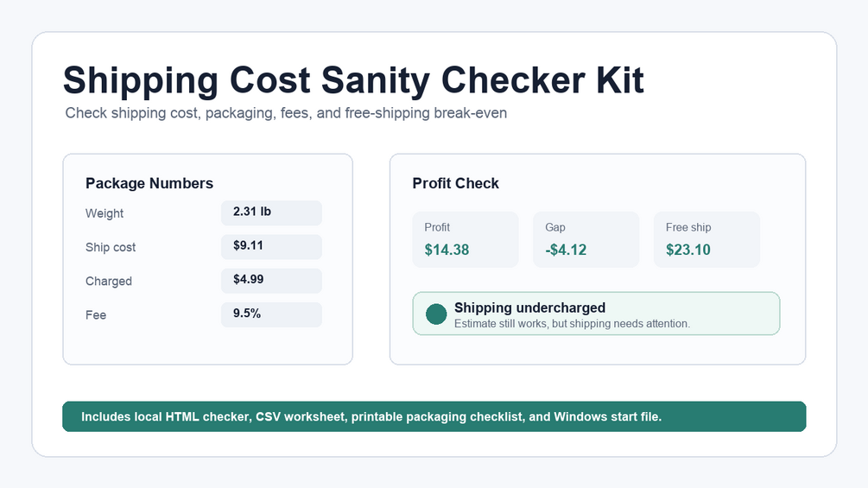
Task: Edit the Ship cost field showing $9.11
Action: 271,247
